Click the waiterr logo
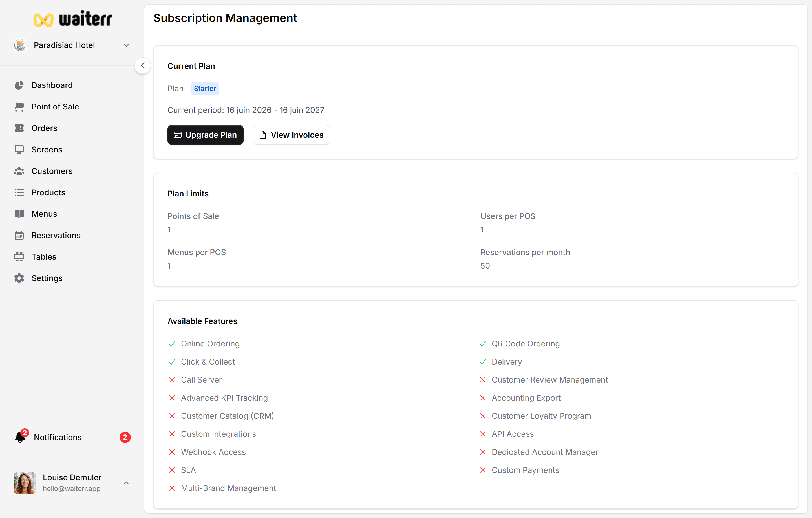 (x=72, y=19)
